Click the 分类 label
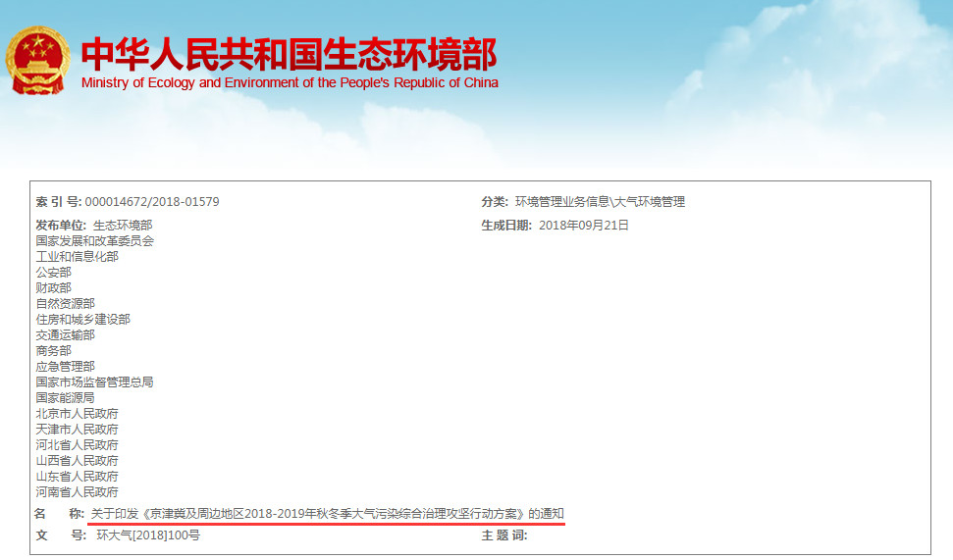This screenshot has width=953, height=560. point(495,202)
